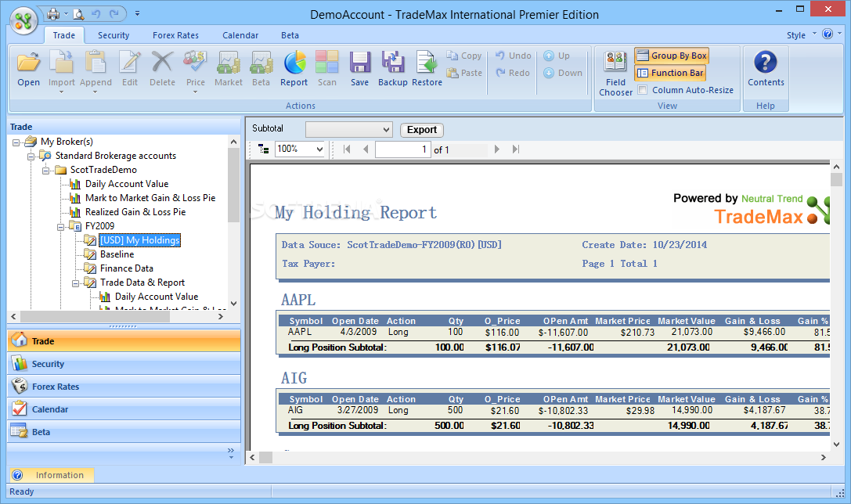Click the Price icon
This screenshot has width=851, height=504.
tap(196, 63)
